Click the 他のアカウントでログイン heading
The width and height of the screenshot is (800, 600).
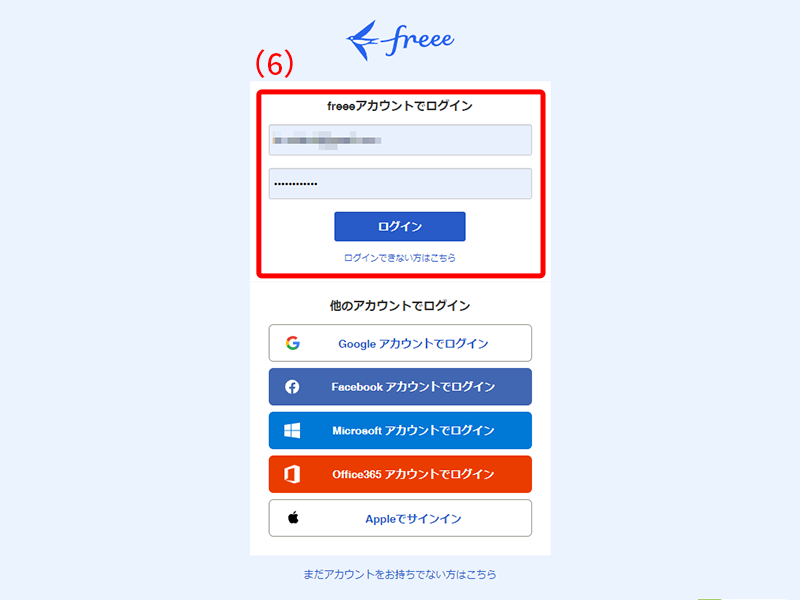click(400, 306)
